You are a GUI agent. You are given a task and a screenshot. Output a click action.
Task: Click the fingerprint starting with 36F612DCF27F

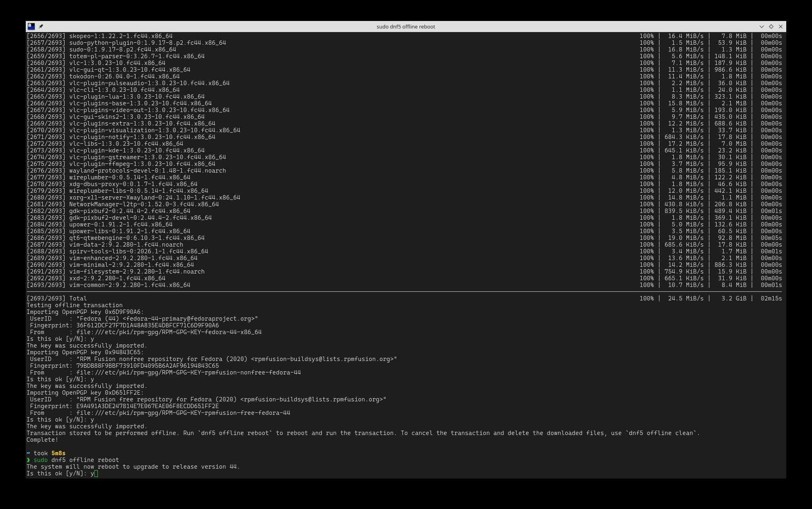[x=147, y=325]
